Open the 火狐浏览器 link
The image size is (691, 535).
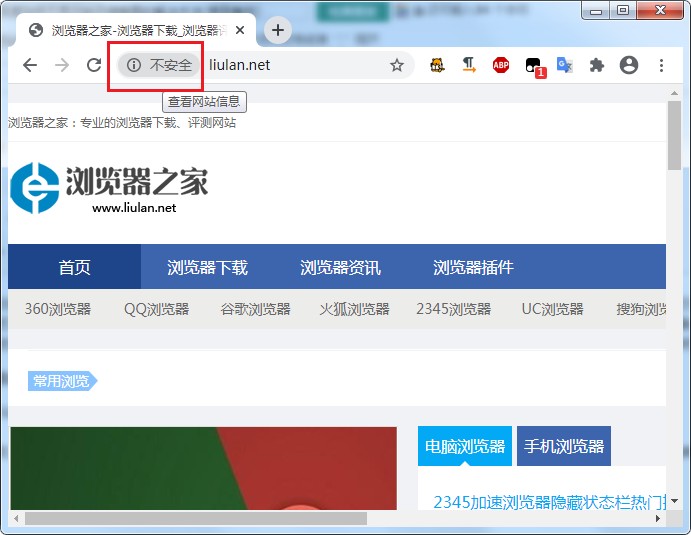[x=354, y=309]
